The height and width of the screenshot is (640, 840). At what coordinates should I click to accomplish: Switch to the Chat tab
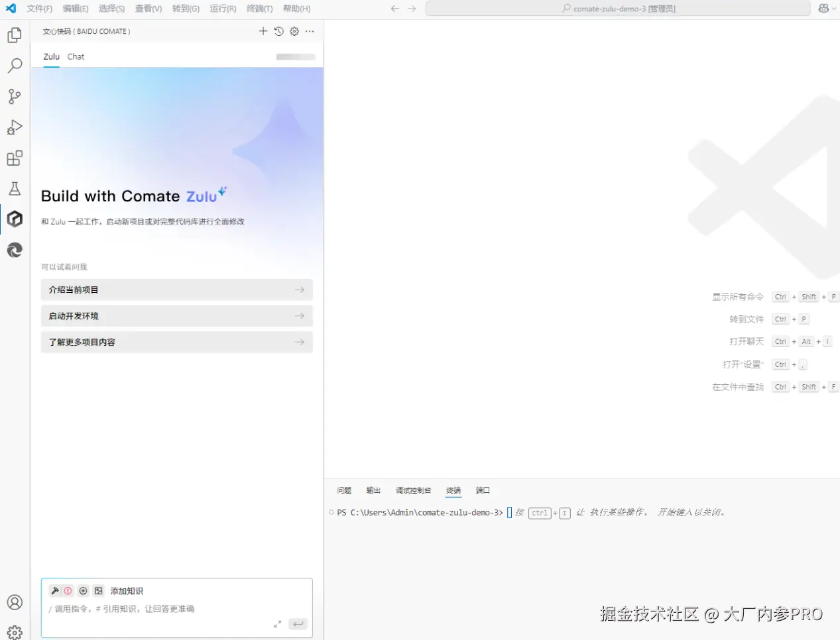76,57
